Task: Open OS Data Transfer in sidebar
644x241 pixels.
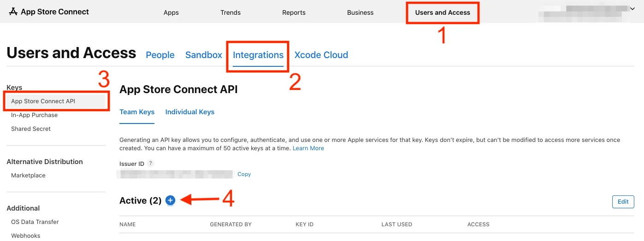Action: click(35, 222)
